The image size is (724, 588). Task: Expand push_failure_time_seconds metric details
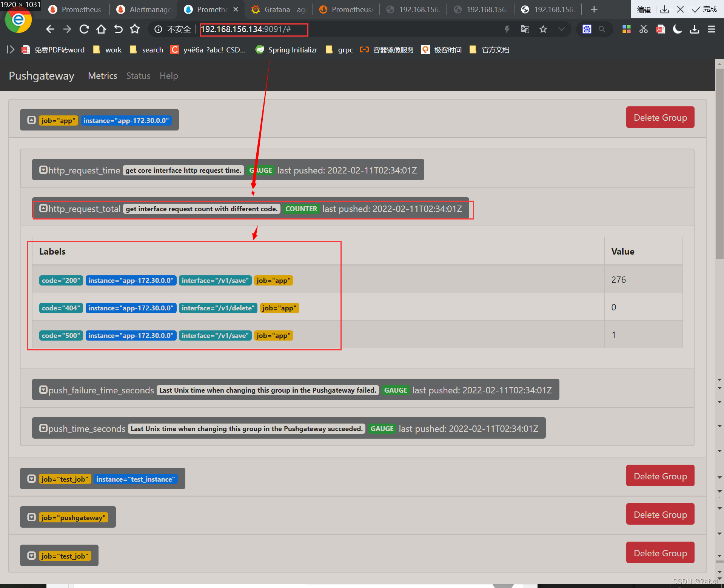point(43,390)
